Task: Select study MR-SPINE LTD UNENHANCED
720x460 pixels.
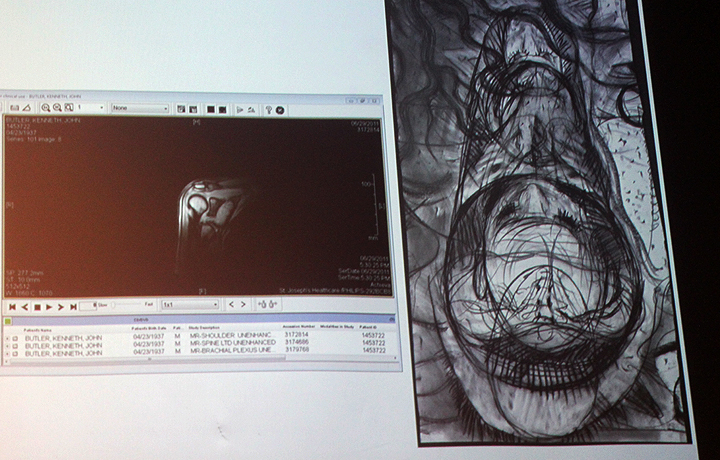Action: pyautogui.click(x=233, y=342)
